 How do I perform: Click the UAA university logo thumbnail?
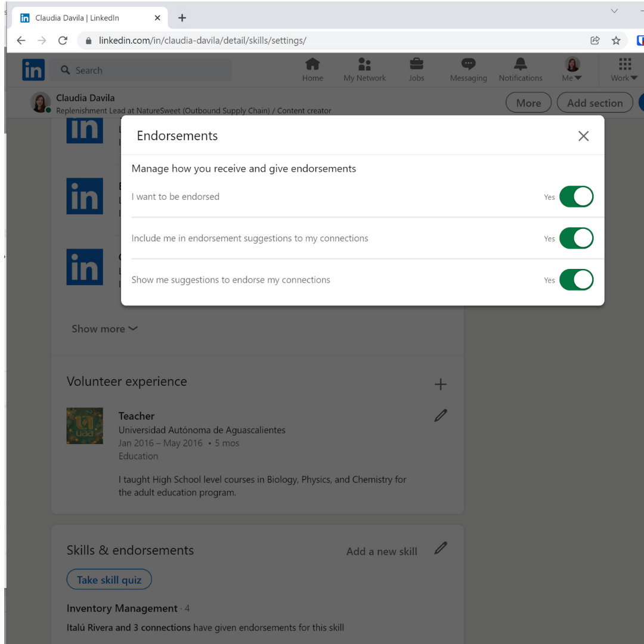pos(85,426)
